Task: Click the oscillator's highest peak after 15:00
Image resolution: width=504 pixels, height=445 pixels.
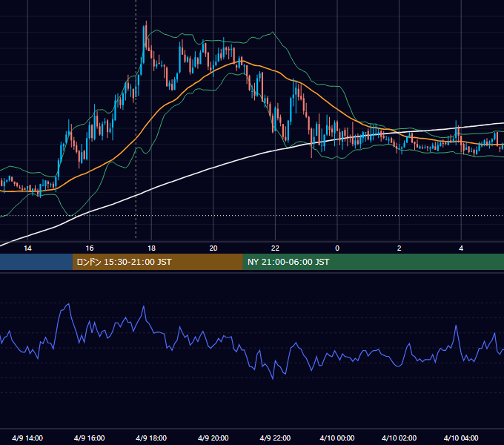Action: [x=68, y=304]
